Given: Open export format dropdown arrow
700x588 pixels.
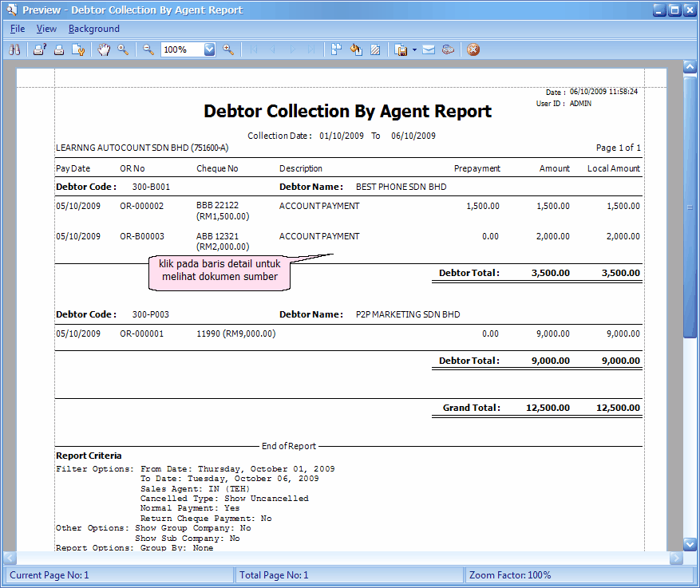Looking at the screenshot, I should click(x=414, y=49).
